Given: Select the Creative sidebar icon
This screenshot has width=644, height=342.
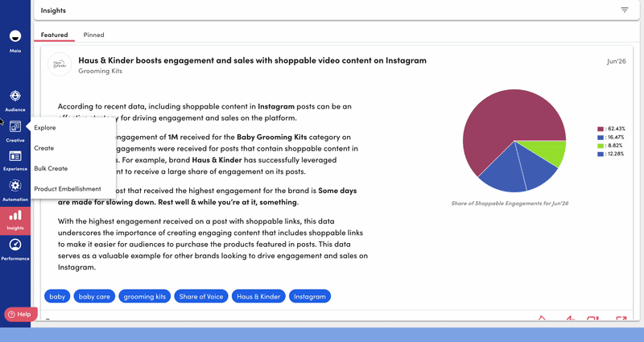Looking at the screenshot, I should pos(15,126).
